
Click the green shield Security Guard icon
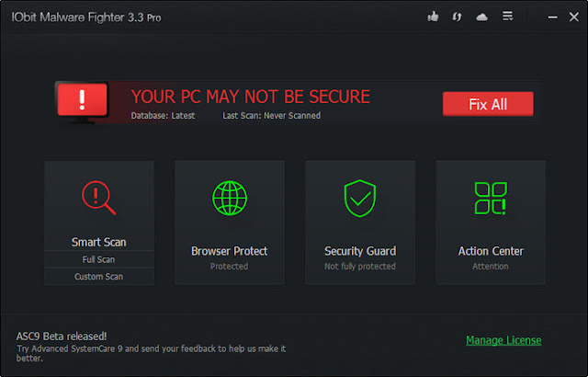click(x=360, y=199)
